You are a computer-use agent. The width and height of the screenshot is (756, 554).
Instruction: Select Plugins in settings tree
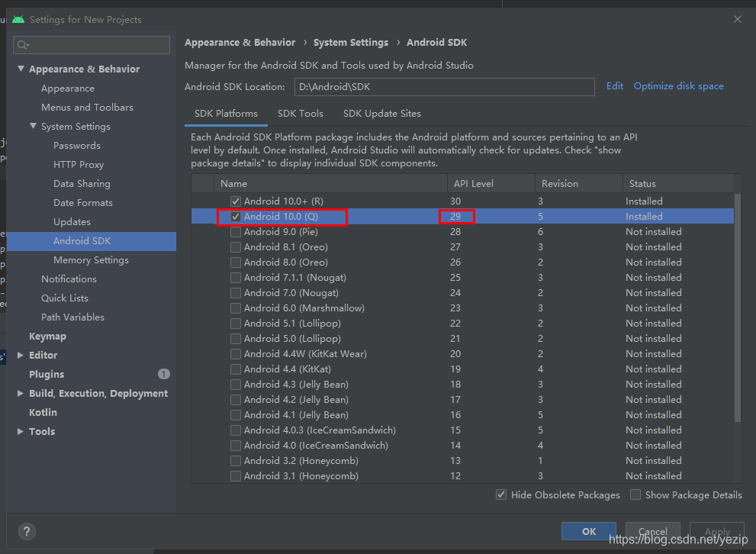tap(47, 374)
